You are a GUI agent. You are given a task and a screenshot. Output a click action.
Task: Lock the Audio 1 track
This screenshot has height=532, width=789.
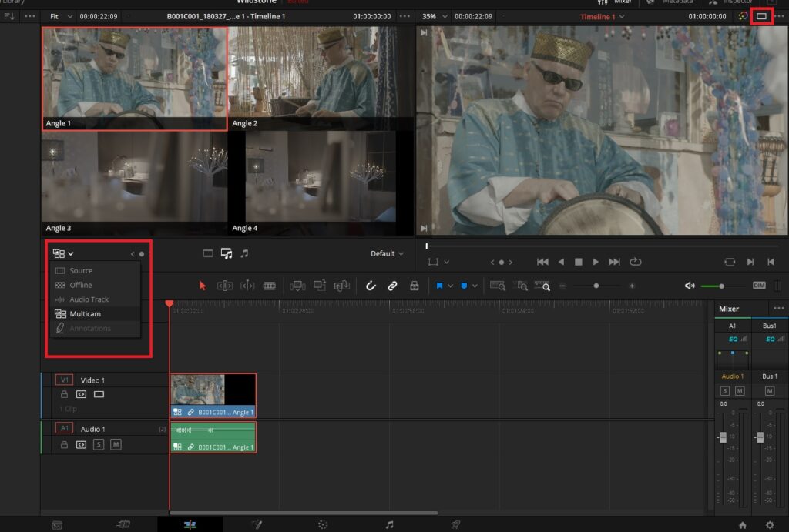[x=64, y=444]
